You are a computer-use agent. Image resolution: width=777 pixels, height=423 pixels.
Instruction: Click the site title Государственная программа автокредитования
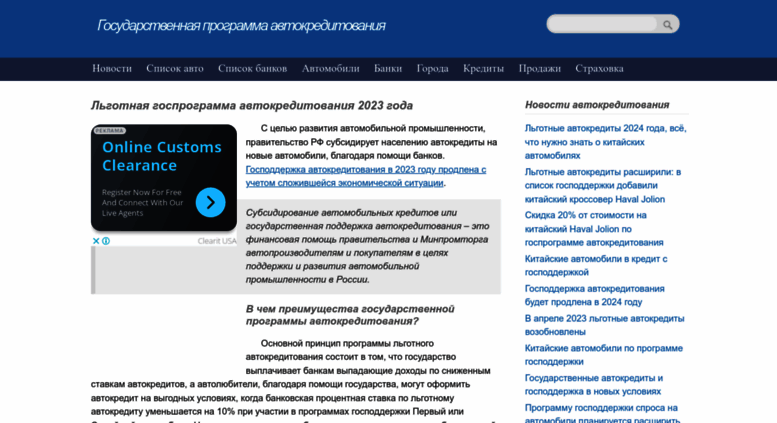click(x=241, y=25)
